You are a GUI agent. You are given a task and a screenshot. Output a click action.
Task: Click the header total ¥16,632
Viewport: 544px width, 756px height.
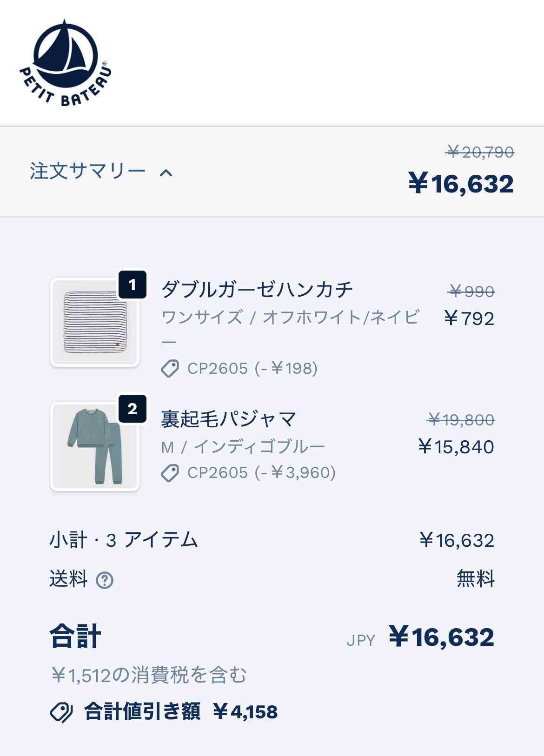(x=461, y=184)
